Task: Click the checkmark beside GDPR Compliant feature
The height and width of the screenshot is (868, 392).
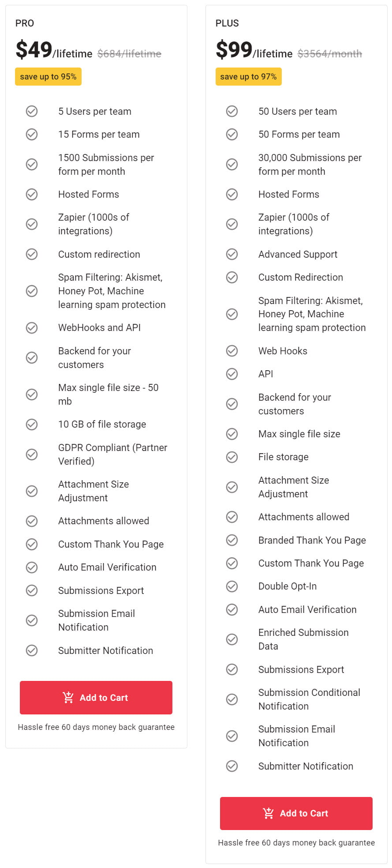Action: (31, 454)
